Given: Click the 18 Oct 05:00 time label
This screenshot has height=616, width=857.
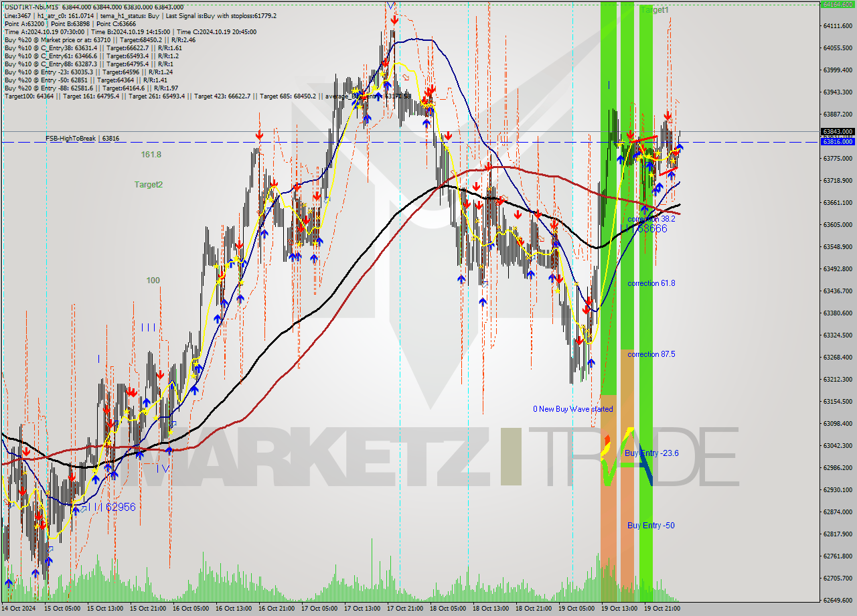Looking at the screenshot, I should 447,609.
